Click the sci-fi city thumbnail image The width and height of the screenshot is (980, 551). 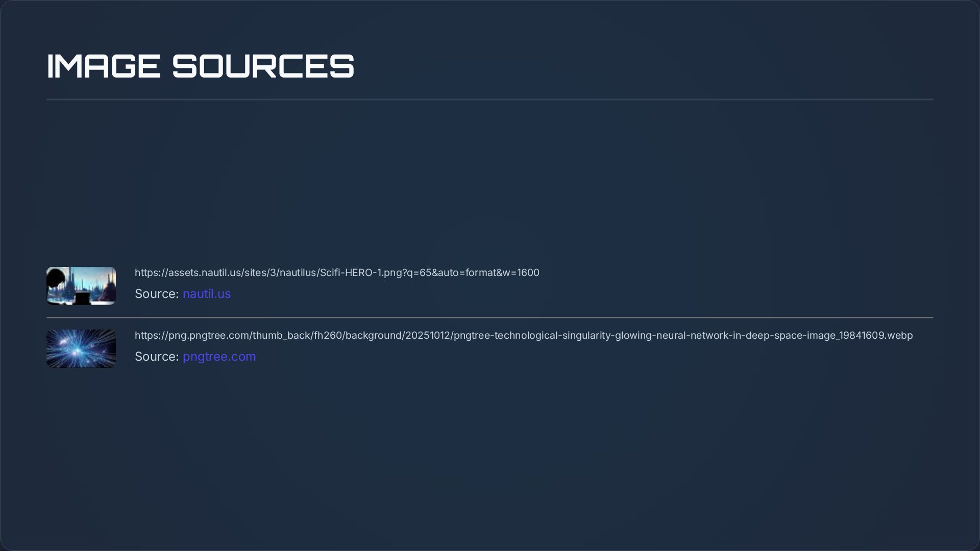(81, 286)
